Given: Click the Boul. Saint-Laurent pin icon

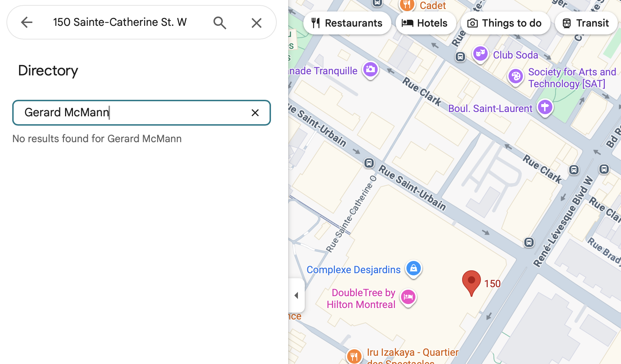Looking at the screenshot, I should (545, 108).
